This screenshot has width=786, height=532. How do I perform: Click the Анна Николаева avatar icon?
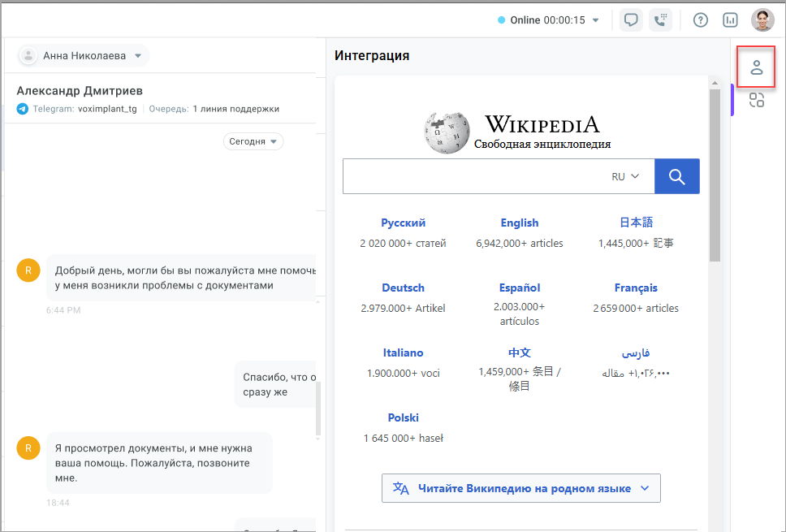28,56
